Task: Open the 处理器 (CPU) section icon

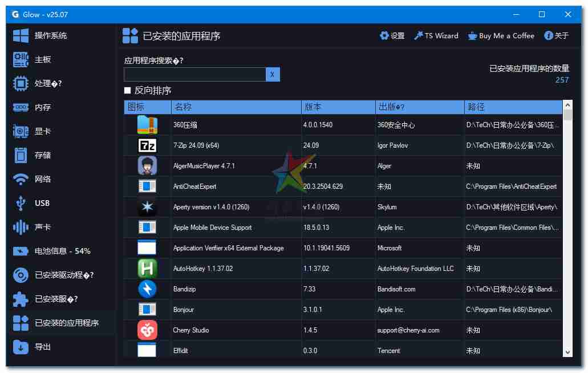Action: (21, 83)
